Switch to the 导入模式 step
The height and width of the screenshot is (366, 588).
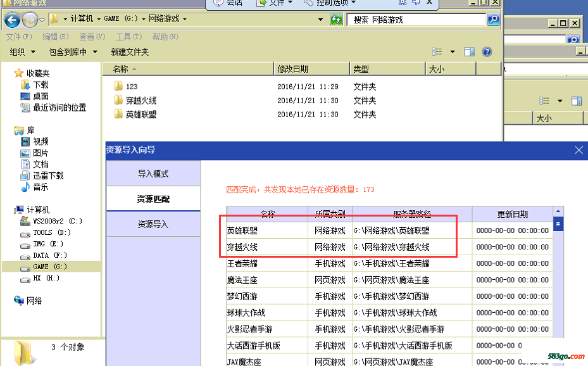pos(153,174)
